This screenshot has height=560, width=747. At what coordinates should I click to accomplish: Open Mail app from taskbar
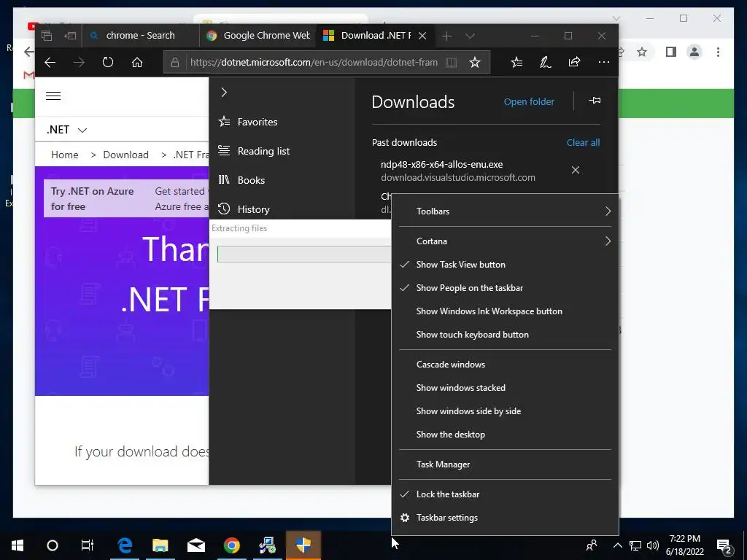click(x=196, y=545)
